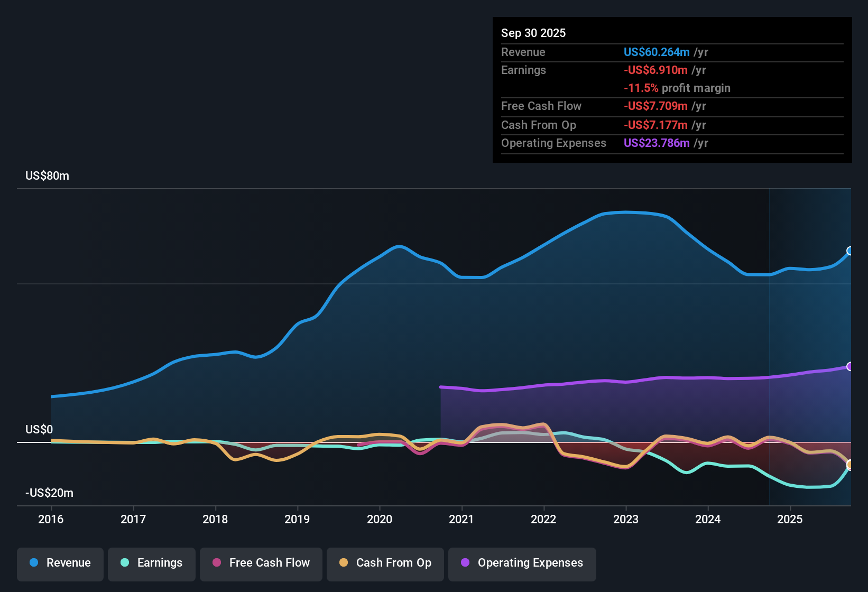
Task: Click the -11.5% profit margin text
Action: 677,88
